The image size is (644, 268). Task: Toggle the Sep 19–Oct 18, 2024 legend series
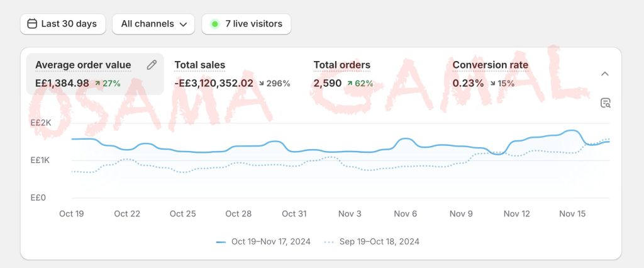click(372, 242)
